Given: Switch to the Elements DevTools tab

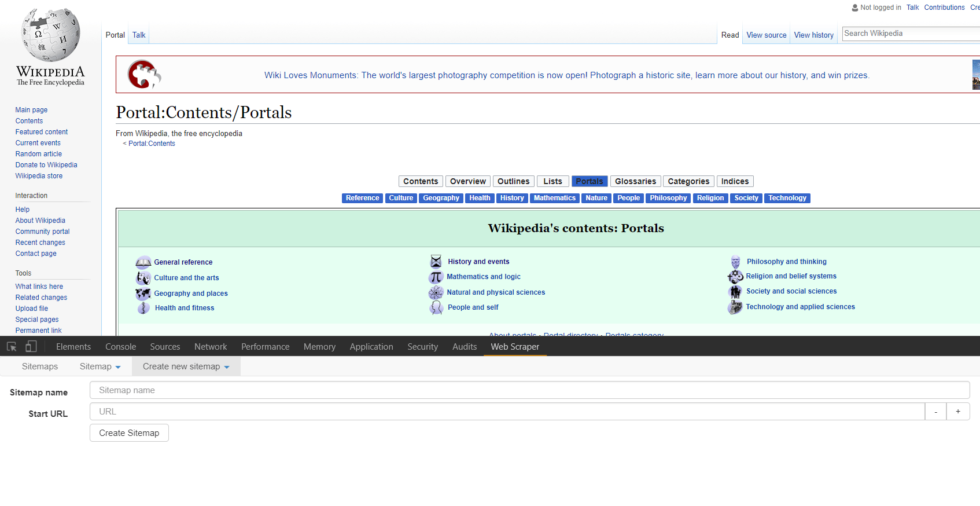Looking at the screenshot, I should 73,347.
